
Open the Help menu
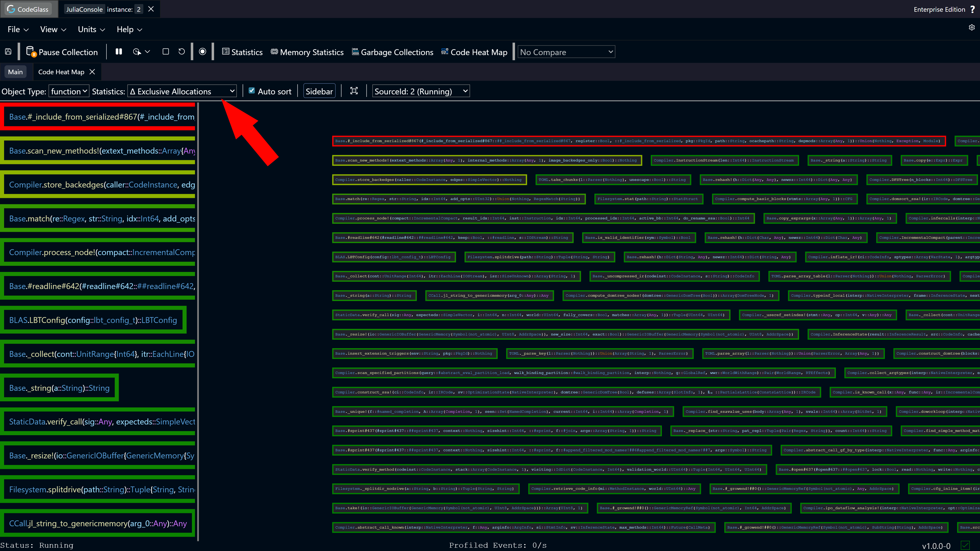click(129, 29)
